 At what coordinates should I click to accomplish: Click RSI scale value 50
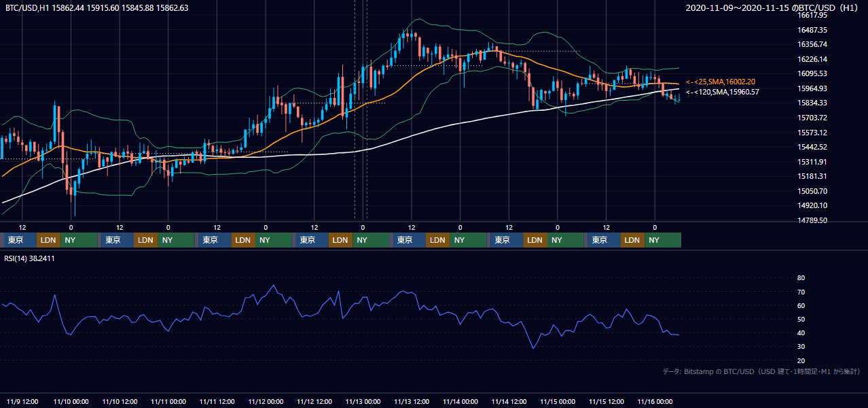click(801, 319)
